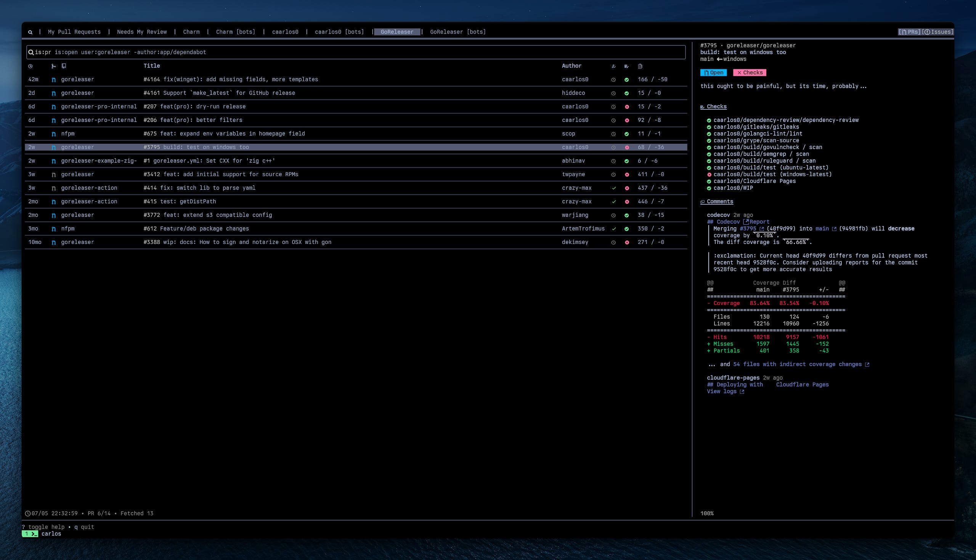The height and width of the screenshot is (560, 976).
Task: Click the Checks section heading
Action: [x=713, y=106]
